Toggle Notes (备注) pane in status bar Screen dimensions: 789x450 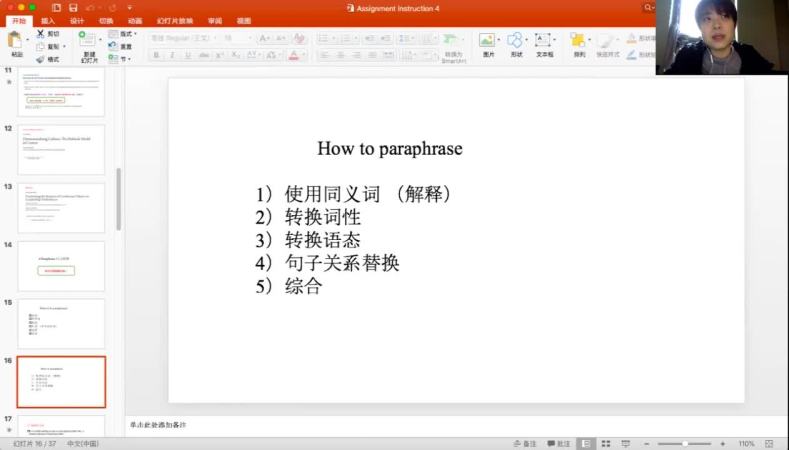(525, 443)
